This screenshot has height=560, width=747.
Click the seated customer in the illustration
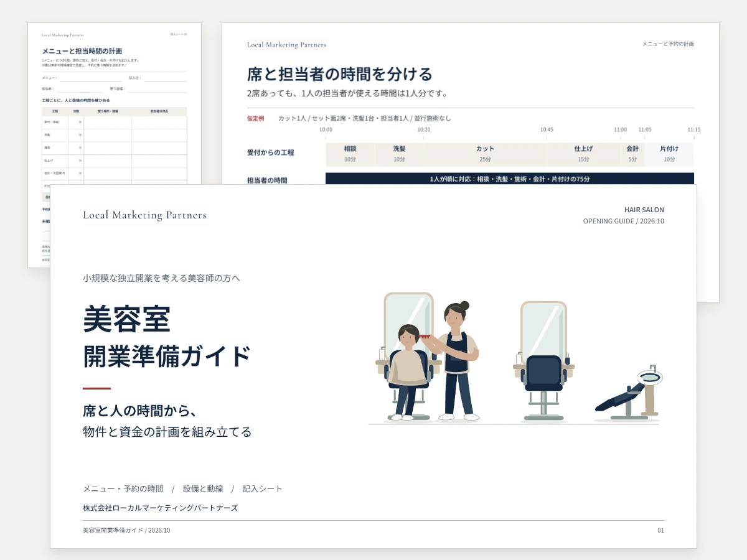coord(408,372)
